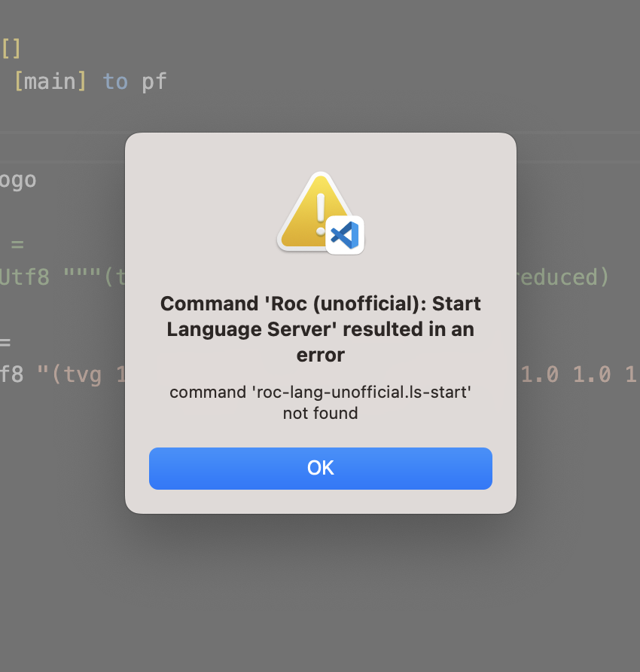640x672 pixels.
Task: Click the 'f8' text before the tvg string
Action: (11, 375)
